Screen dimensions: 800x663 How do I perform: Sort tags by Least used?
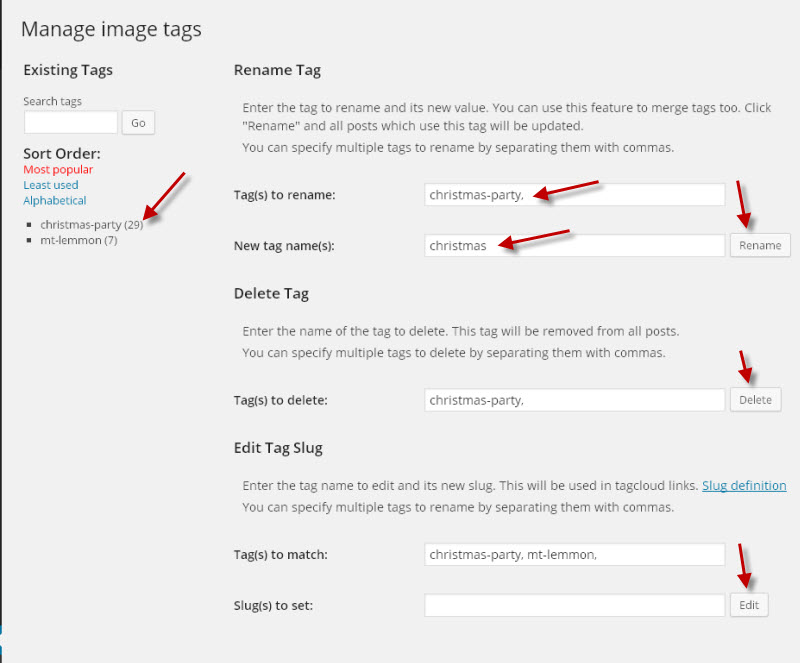tap(51, 185)
